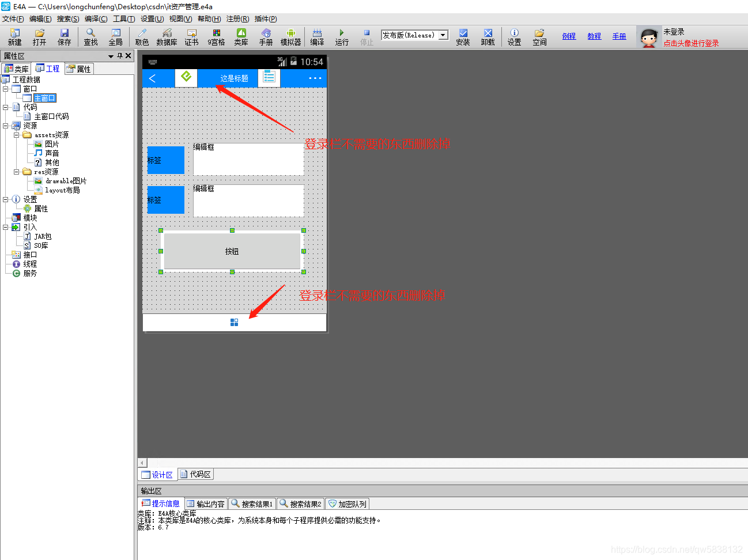This screenshot has width=748, height=560.
Task: Pin the 属性区 panel with the pin icon
Action: pos(120,56)
